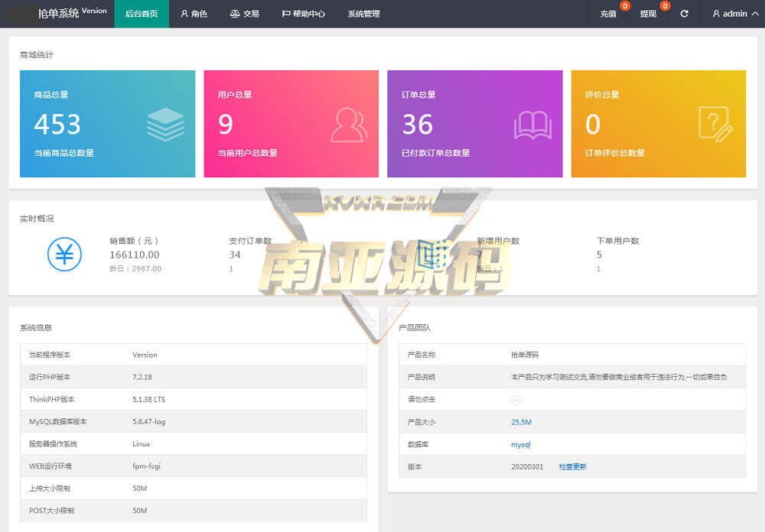Open the 系统管理 navigation menu
The height and width of the screenshot is (532, 765).
coord(363,14)
